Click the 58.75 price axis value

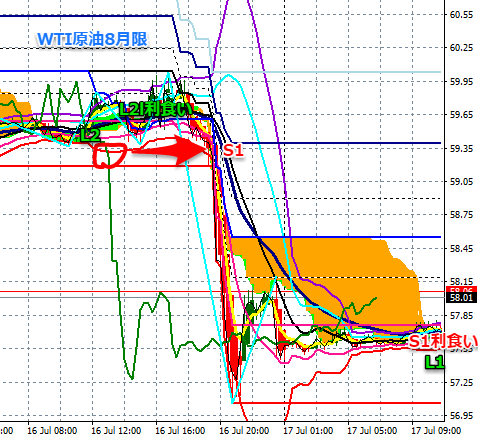pyautogui.click(x=461, y=215)
